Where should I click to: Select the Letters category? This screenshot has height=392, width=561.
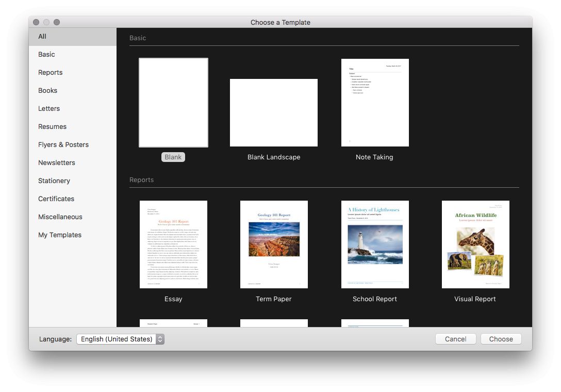pyautogui.click(x=49, y=109)
